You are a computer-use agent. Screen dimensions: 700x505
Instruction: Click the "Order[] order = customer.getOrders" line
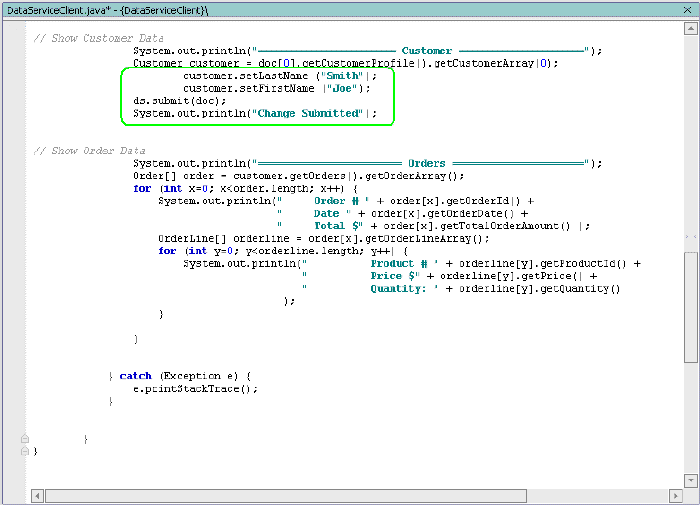[x=299, y=176]
